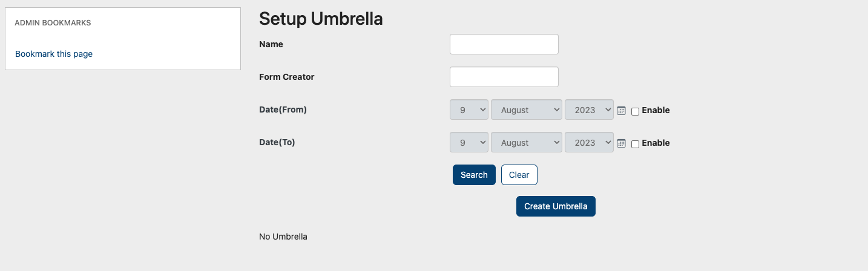Click the Admin Bookmarks panel heading

[x=53, y=23]
